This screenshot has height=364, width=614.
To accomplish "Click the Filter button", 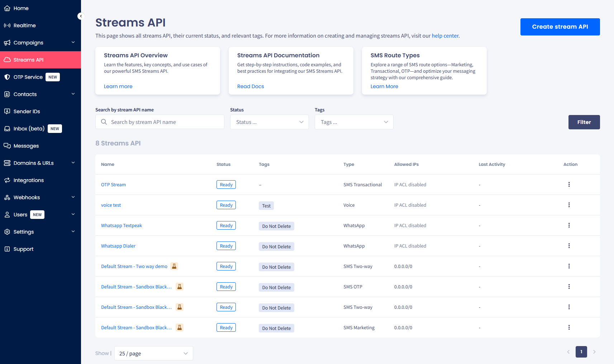I will pos(584,122).
